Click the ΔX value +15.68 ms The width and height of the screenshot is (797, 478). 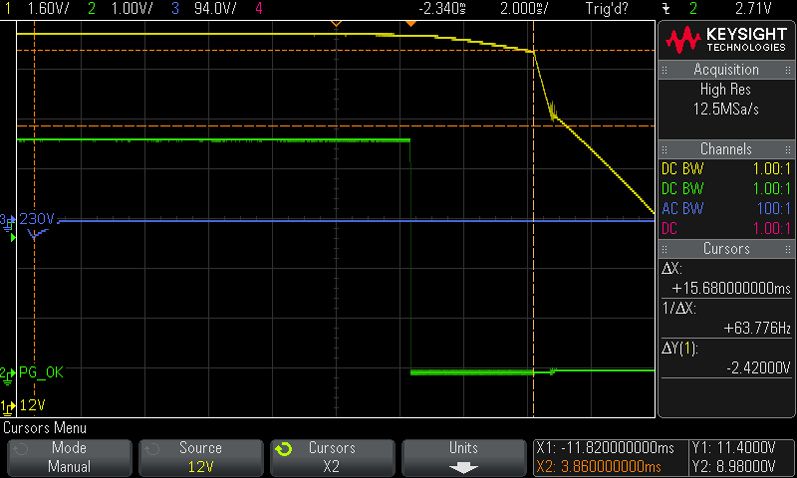coord(731,288)
